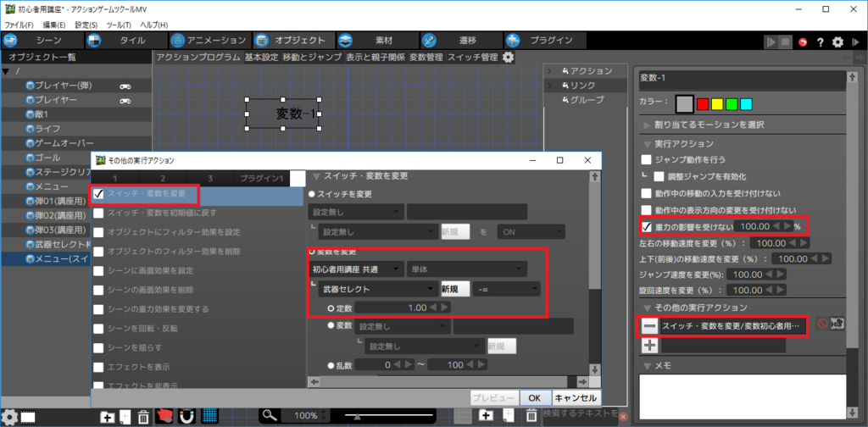Click image icon beside スイッチ・変数を変更 entry
The image size is (868, 427).
(x=837, y=324)
